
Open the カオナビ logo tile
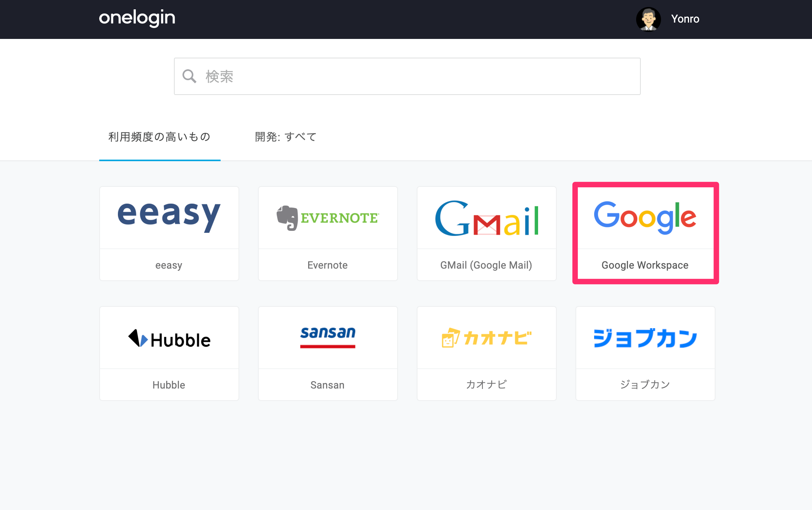pyautogui.click(x=486, y=338)
